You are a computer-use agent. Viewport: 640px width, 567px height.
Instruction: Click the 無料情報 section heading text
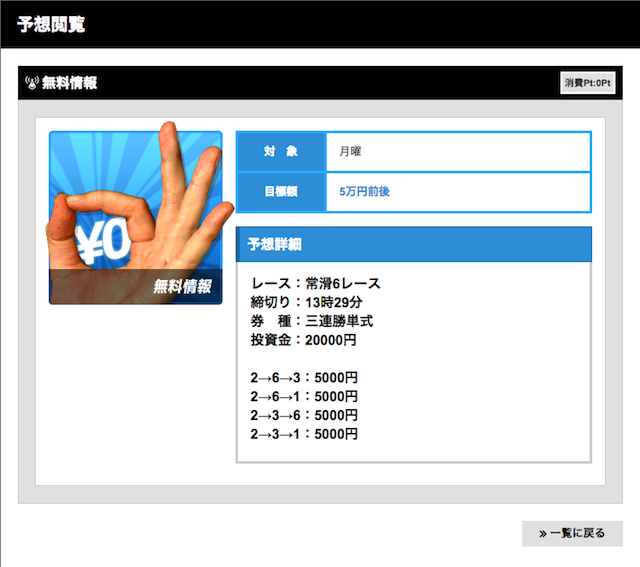point(70,83)
